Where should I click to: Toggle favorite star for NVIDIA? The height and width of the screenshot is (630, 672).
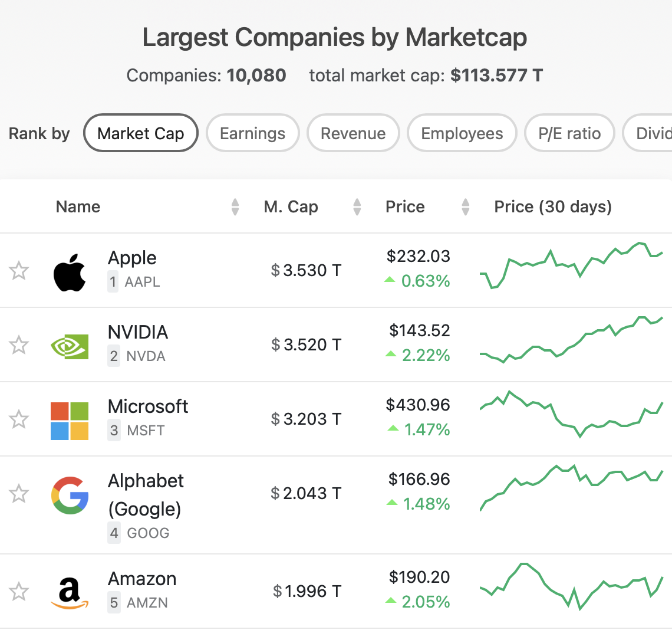[x=19, y=345]
